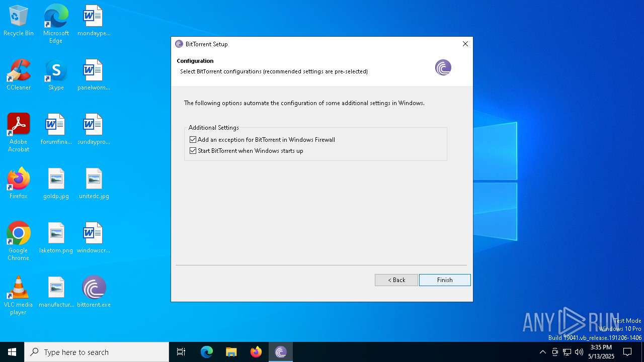Click the BitTorrent Setup title bar icon
The width and height of the screenshot is (644, 362).
pyautogui.click(x=179, y=44)
